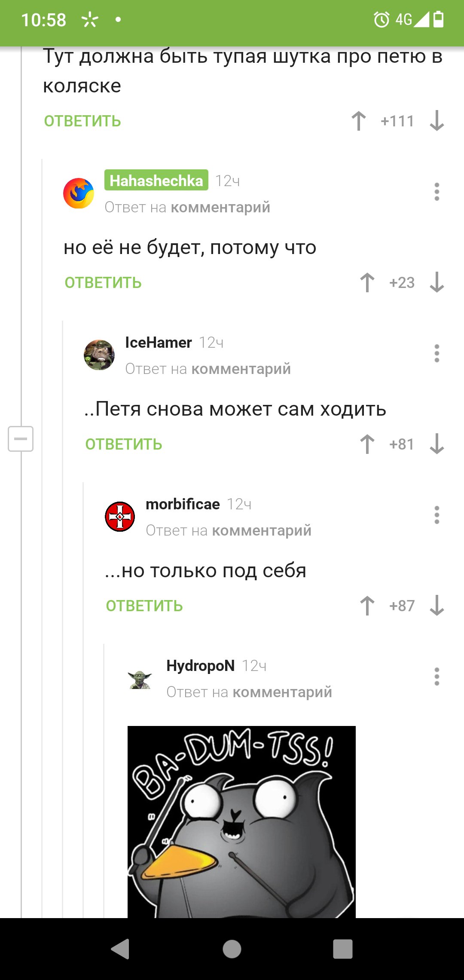Image resolution: width=464 pixels, height=980 pixels.
Task: Downvote IceHamer's comment rated +81
Action: point(437,444)
